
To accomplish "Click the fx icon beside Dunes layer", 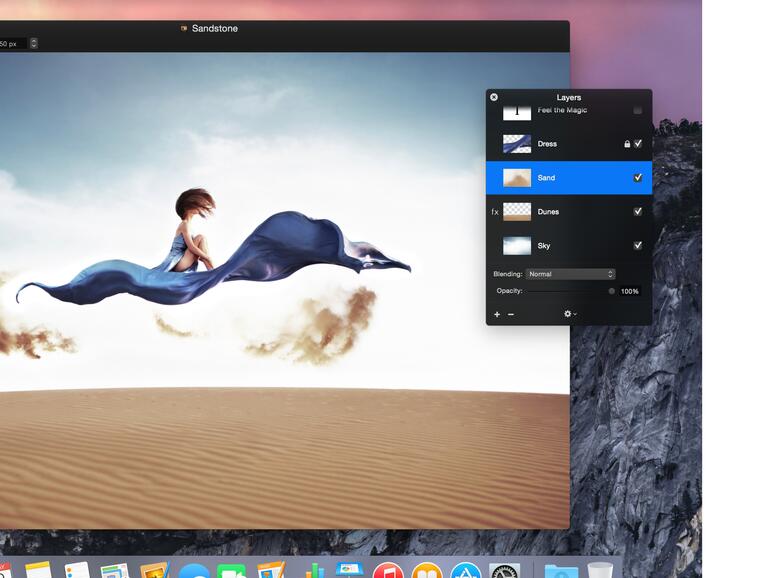I will pyautogui.click(x=494, y=212).
